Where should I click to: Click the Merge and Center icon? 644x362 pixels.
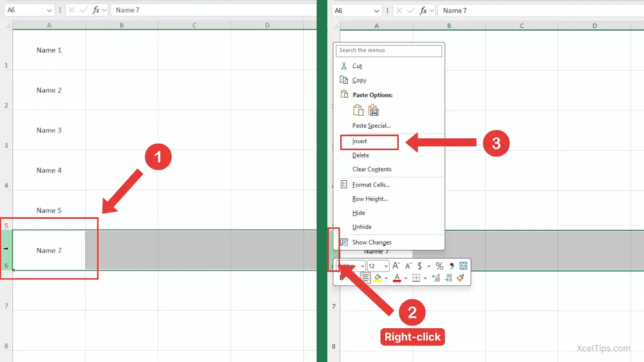point(464,266)
